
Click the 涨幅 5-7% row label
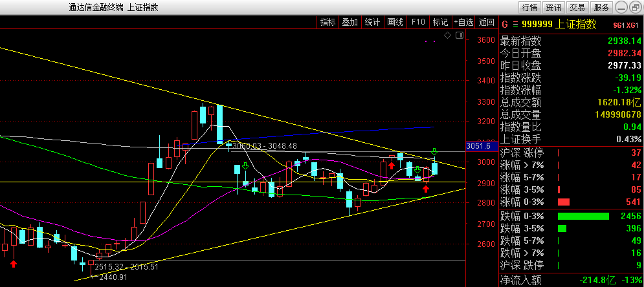[522, 178]
